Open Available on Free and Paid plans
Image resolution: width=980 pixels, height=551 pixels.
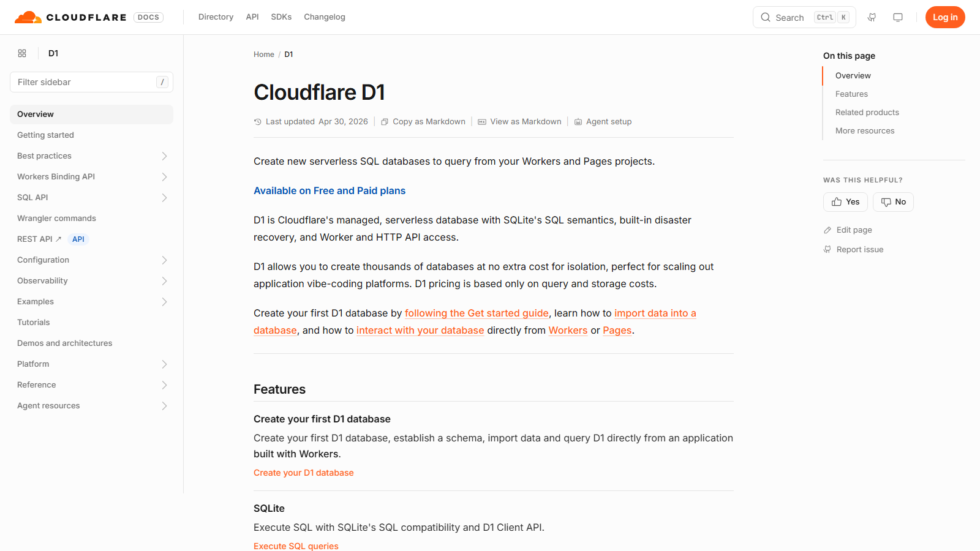(x=330, y=191)
